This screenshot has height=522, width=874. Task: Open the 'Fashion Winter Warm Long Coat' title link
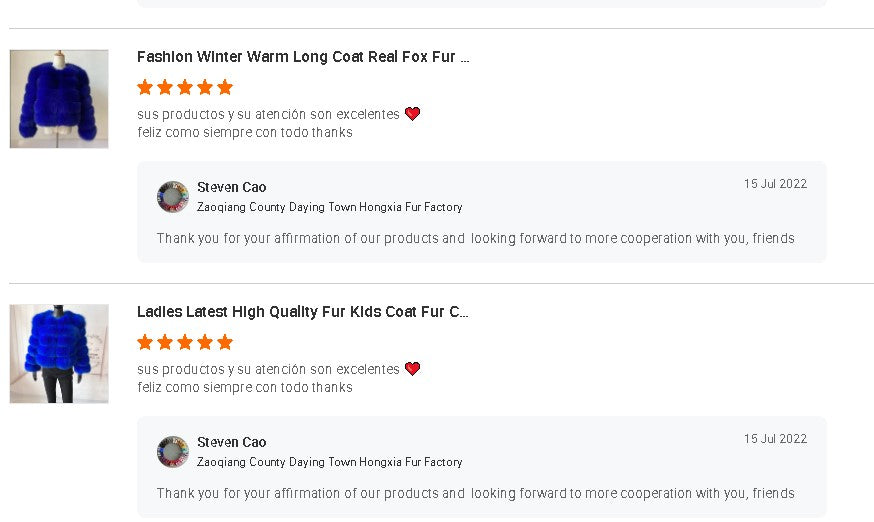(x=303, y=57)
